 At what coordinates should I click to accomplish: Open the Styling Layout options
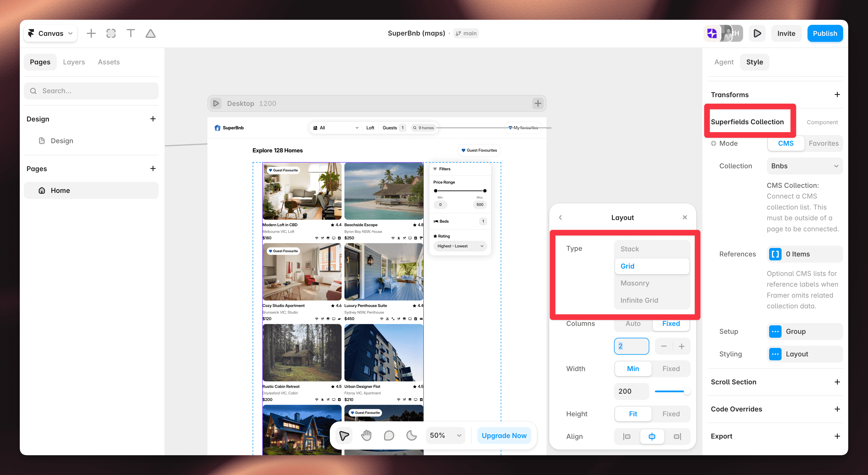point(805,354)
